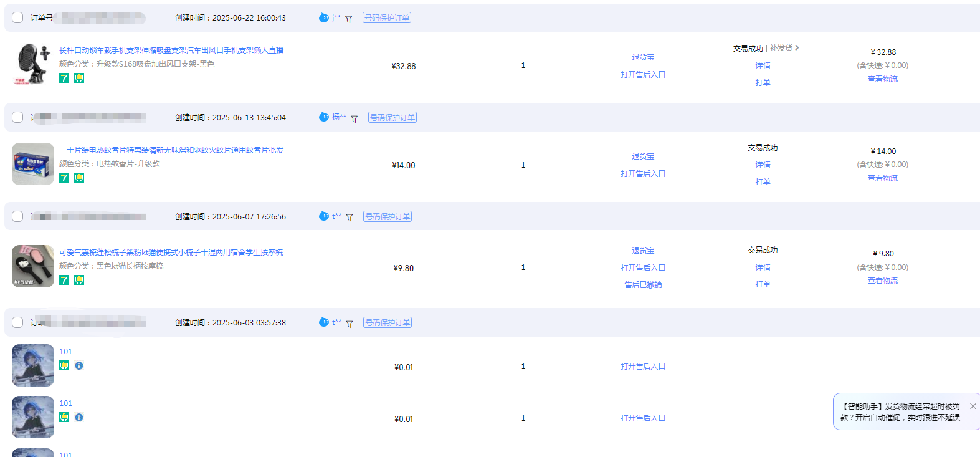Open 详情 for the ¥14.00 mosquito mat order
The height and width of the screenshot is (457, 980).
763,165
